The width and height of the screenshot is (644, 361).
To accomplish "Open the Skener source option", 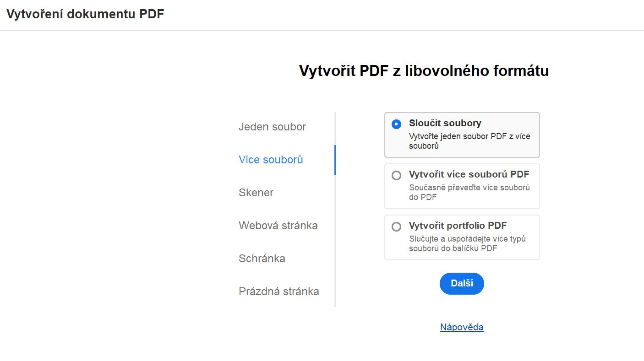I will pyautogui.click(x=256, y=193).
